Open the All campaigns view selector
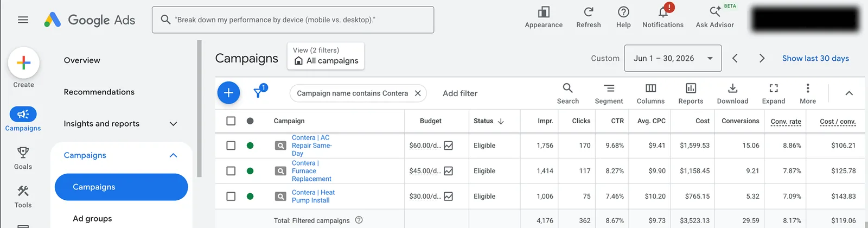Viewport: 868px width, 228px height. tap(325, 56)
